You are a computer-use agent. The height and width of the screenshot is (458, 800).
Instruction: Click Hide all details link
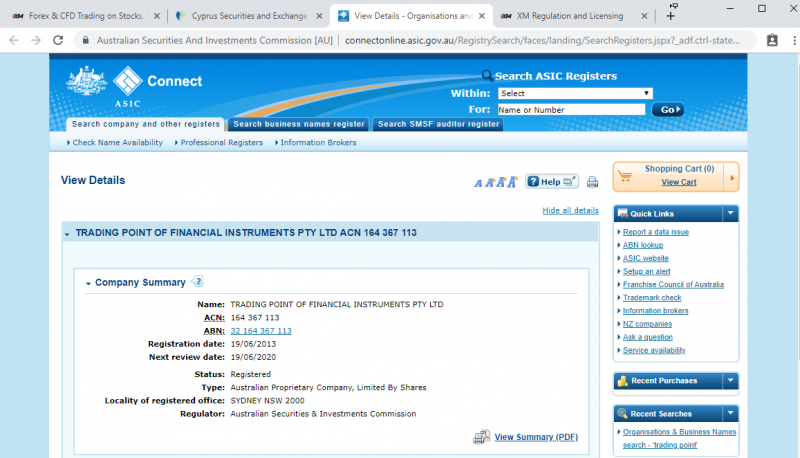tap(570, 211)
